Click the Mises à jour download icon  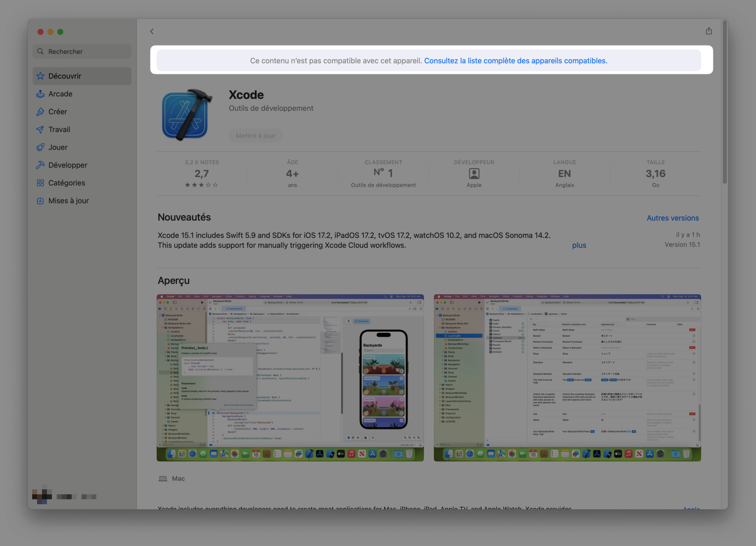pyautogui.click(x=40, y=200)
